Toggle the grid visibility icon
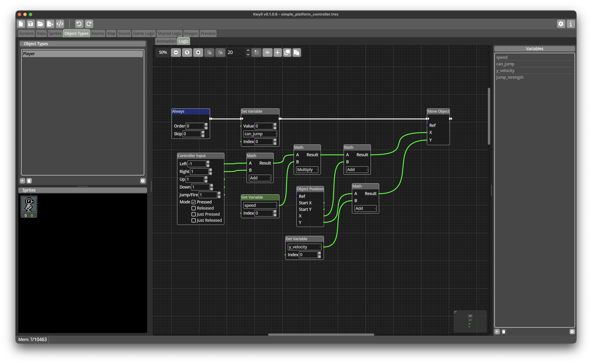The height and width of the screenshot is (364, 592). [x=209, y=53]
